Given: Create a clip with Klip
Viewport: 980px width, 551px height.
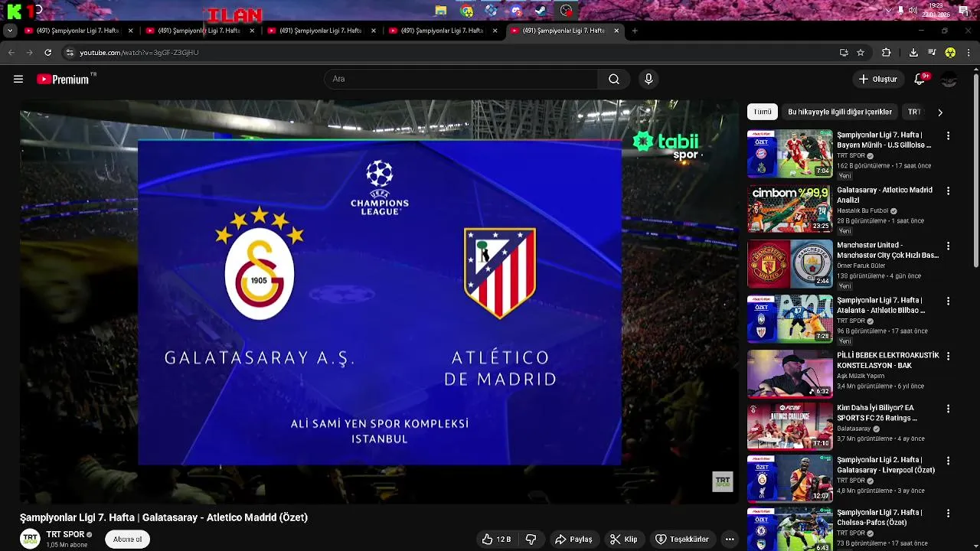Looking at the screenshot, I should 623,540.
